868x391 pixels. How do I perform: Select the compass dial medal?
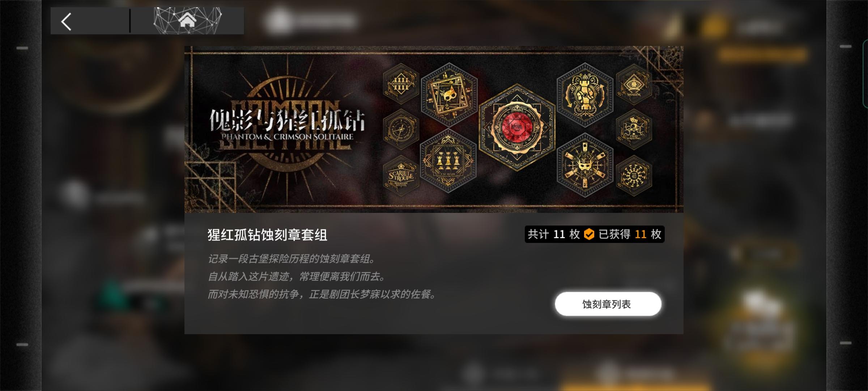click(x=401, y=129)
